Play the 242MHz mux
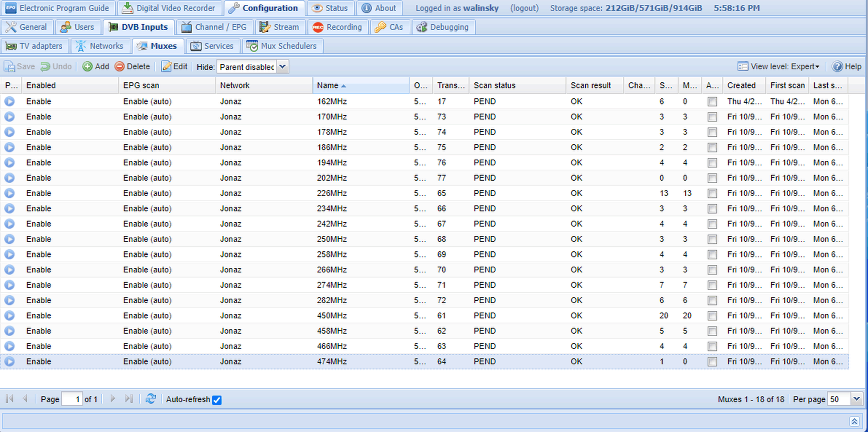 [9, 224]
